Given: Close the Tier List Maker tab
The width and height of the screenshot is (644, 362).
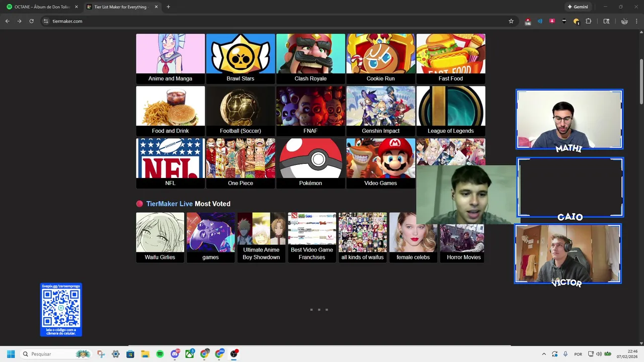Looking at the screenshot, I should (x=156, y=7).
